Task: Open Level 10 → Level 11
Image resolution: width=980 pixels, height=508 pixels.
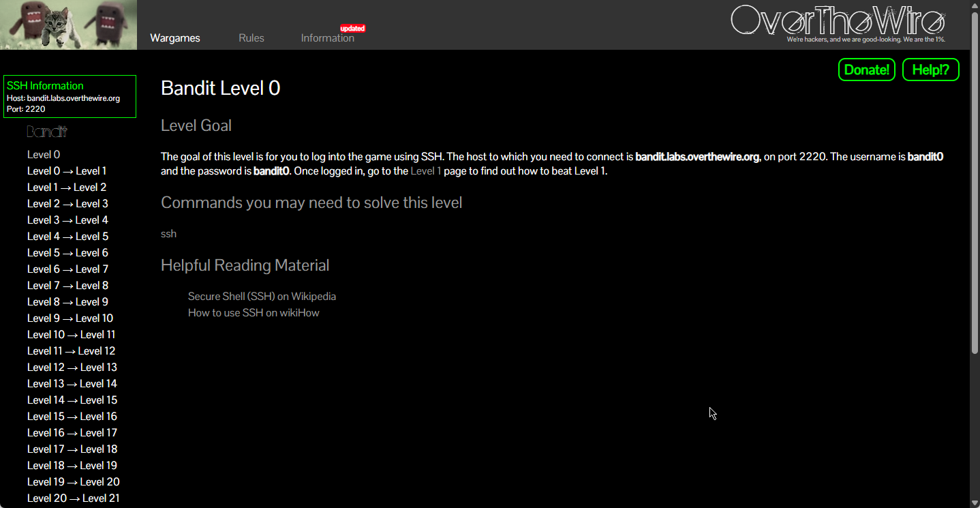Action: coord(72,335)
